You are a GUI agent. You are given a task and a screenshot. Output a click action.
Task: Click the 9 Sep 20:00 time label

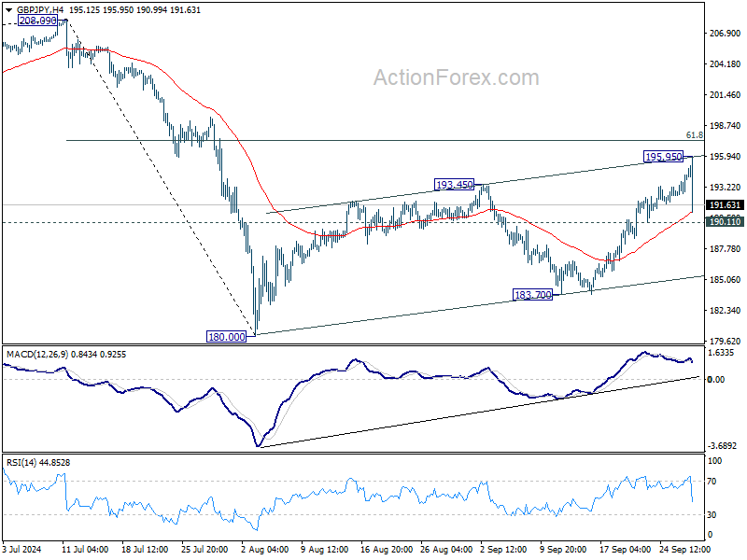563,549
